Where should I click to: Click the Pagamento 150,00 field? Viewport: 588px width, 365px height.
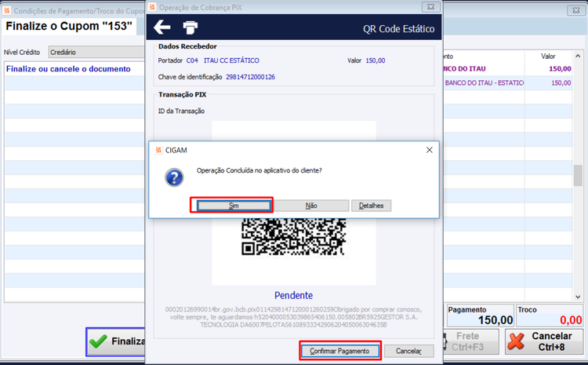coord(481,316)
